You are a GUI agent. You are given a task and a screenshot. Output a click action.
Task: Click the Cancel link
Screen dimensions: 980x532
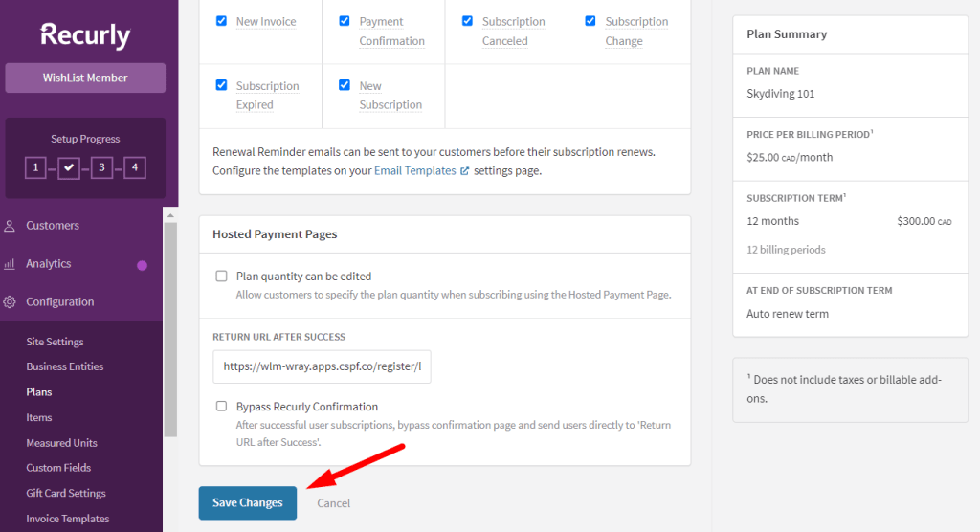pos(333,503)
